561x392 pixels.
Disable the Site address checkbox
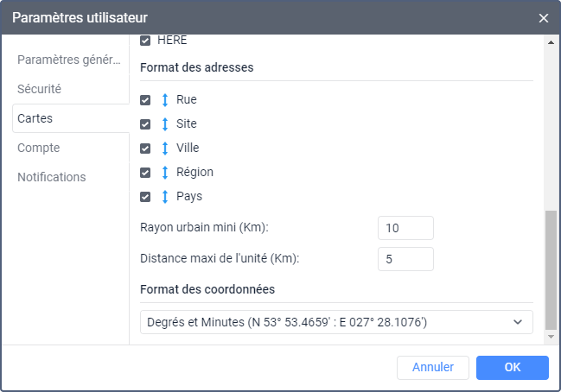tap(145, 124)
